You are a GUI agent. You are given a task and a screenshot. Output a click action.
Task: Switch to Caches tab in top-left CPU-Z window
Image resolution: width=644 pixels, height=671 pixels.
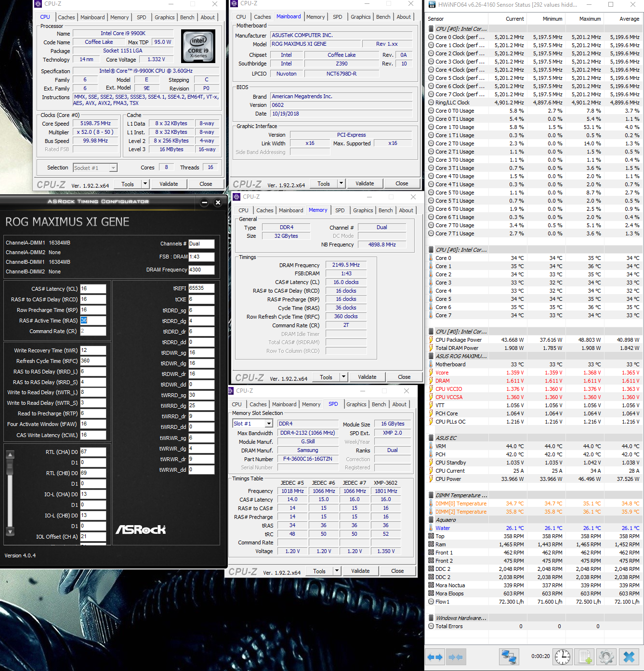click(66, 17)
